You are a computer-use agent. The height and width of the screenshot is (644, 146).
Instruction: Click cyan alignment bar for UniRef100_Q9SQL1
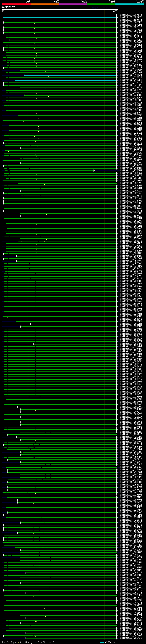pyautogui.click(x=66, y=80)
